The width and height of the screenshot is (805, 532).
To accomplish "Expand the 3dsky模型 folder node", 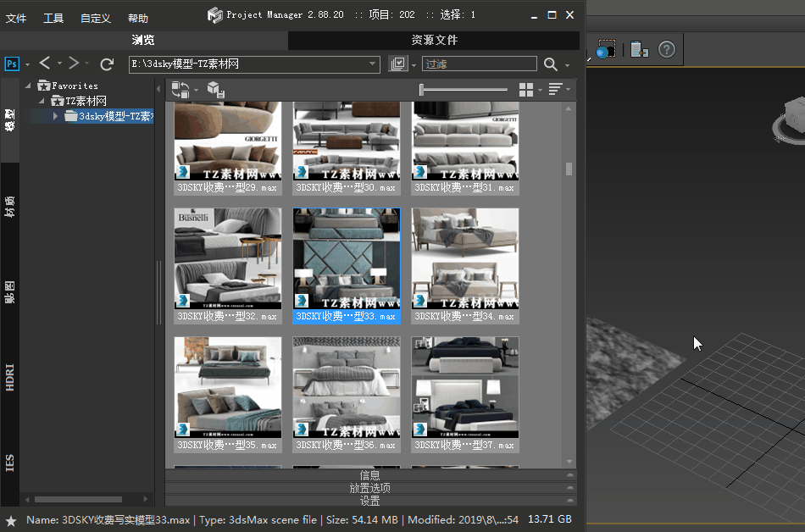I will [x=56, y=116].
